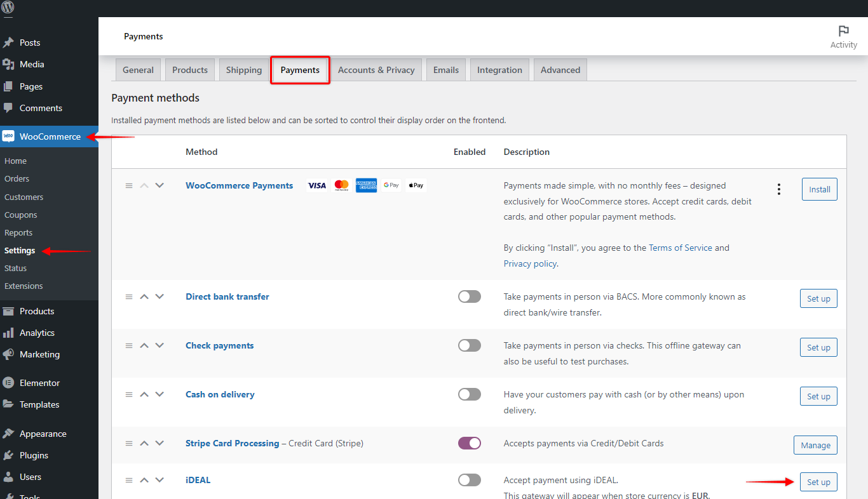Click the Pages icon in sidebar
Image resolution: width=868 pixels, height=499 pixels.
(x=8, y=86)
